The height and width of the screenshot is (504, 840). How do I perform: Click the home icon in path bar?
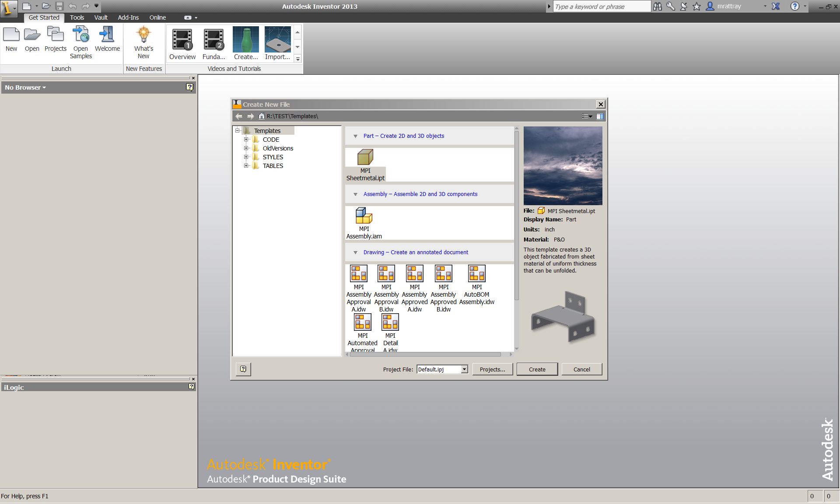point(262,116)
